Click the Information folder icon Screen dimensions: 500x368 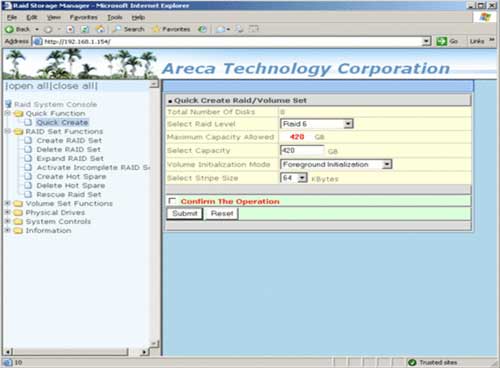[18, 231]
